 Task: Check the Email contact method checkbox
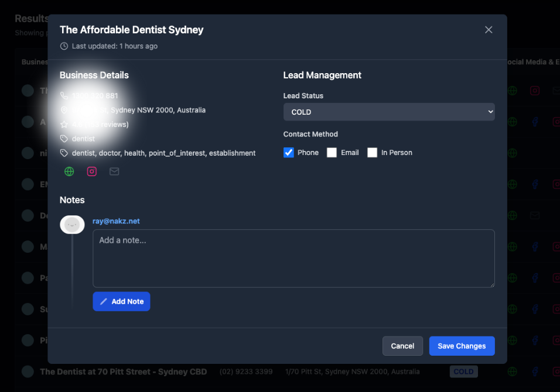pyautogui.click(x=332, y=153)
